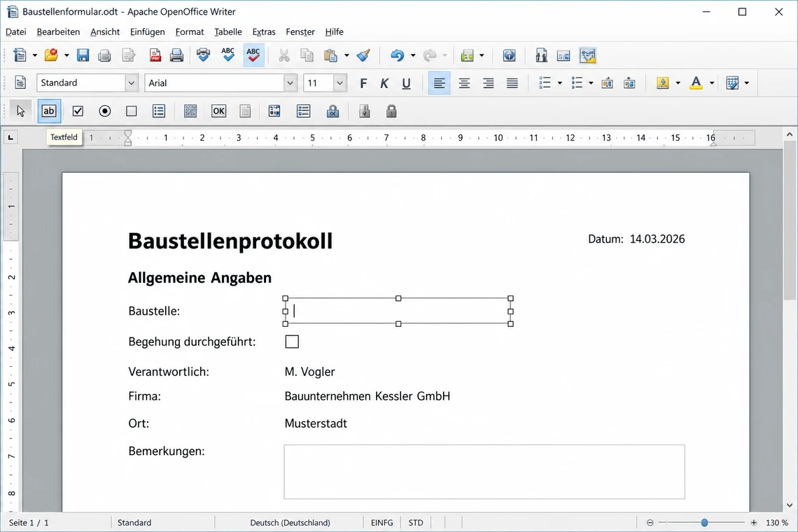The height and width of the screenshot is (532, 798).
Task: Align text left
Action: 439,83
